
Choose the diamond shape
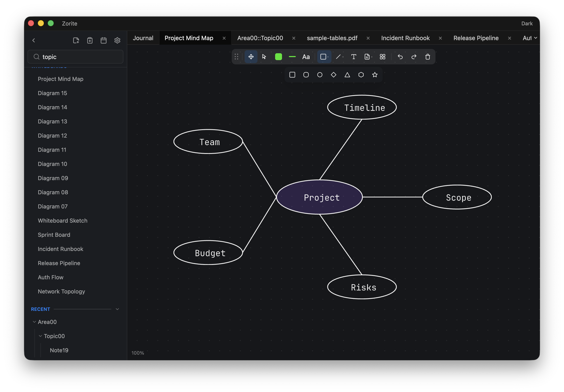pos(333,74)
